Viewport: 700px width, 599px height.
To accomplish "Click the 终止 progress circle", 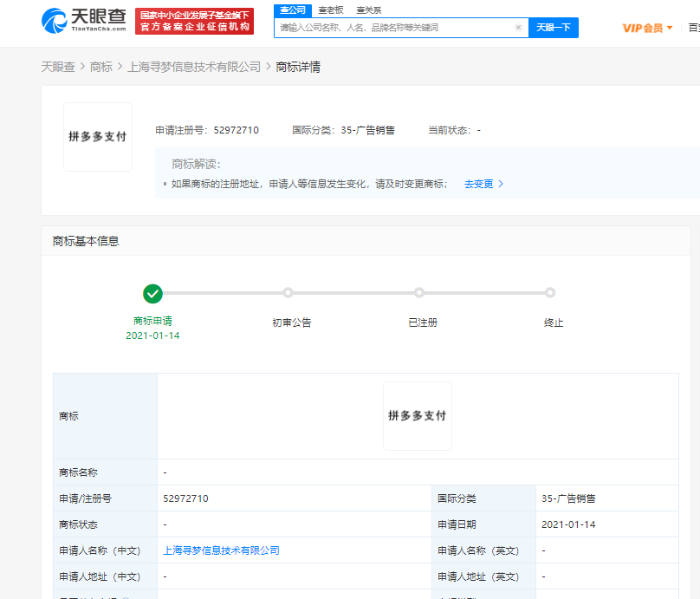I will (x=551, y=294).
